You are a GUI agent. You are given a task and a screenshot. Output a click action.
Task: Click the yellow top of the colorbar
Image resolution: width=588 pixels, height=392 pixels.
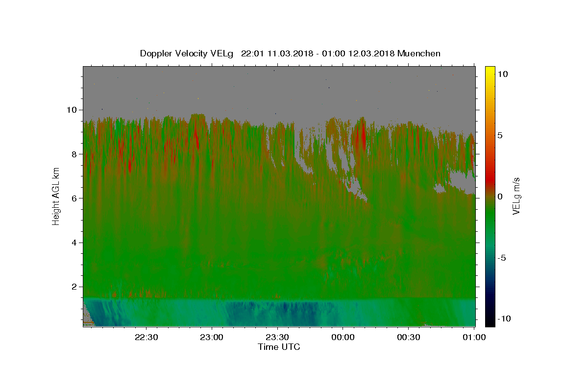[x=490, y=71]
